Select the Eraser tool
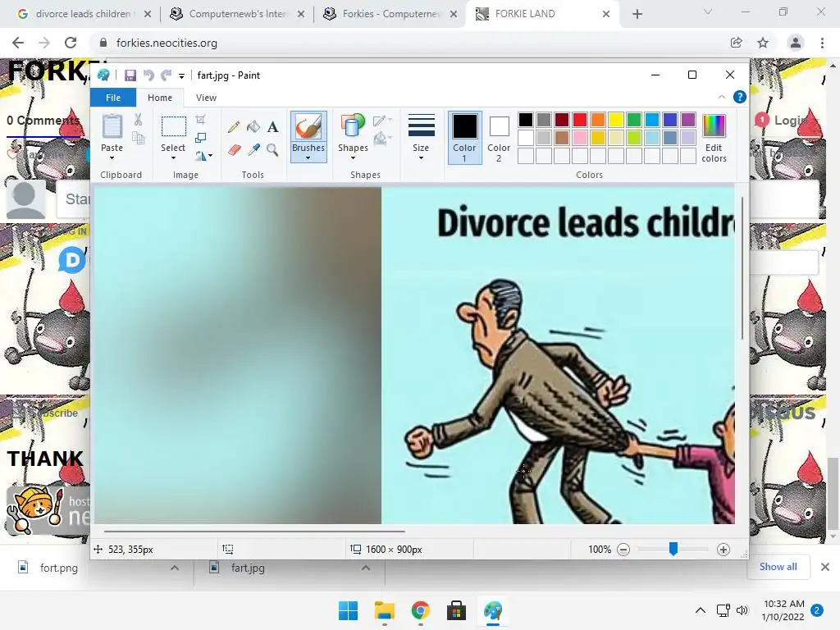The width and height of the screenshot is (840, 630). pyautogui.click(x=234, y=149)
